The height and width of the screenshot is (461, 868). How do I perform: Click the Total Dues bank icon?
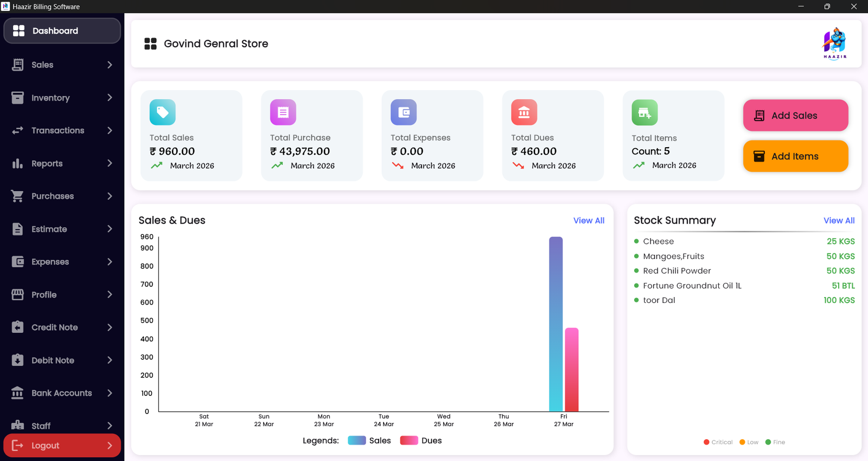[524, 112]
